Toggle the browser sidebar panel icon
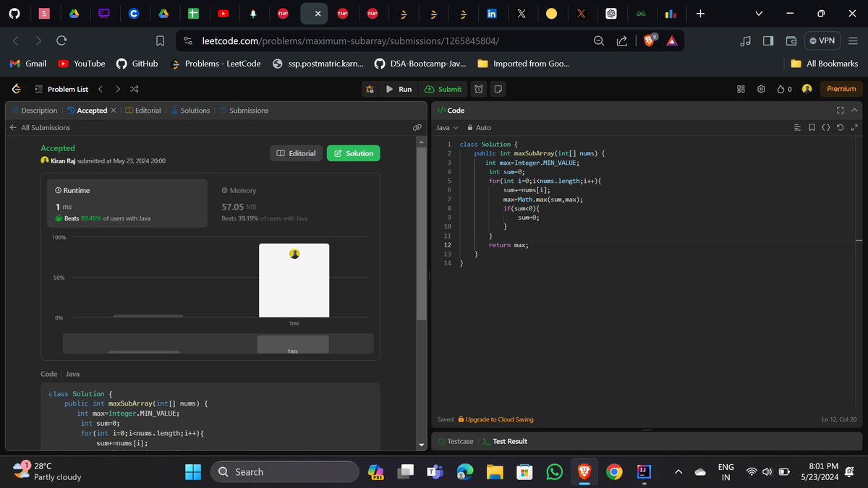This screenshot has width=868, height=488. point(768,41)
